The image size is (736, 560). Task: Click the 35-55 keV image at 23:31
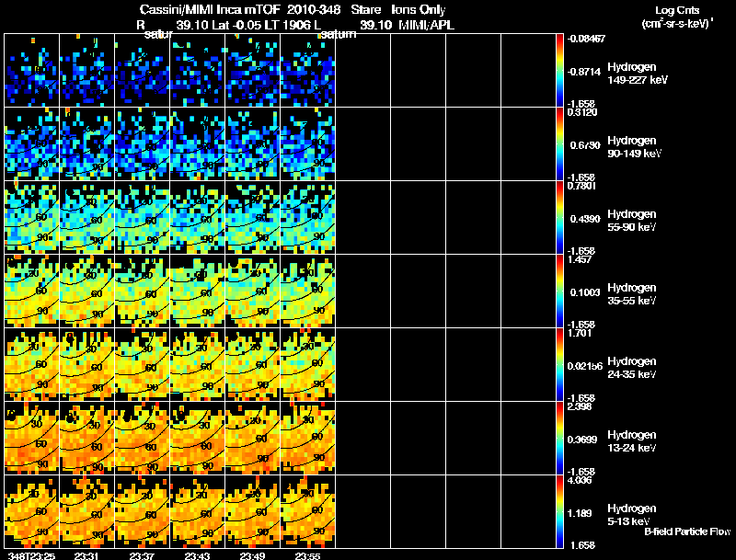[86, 291]
